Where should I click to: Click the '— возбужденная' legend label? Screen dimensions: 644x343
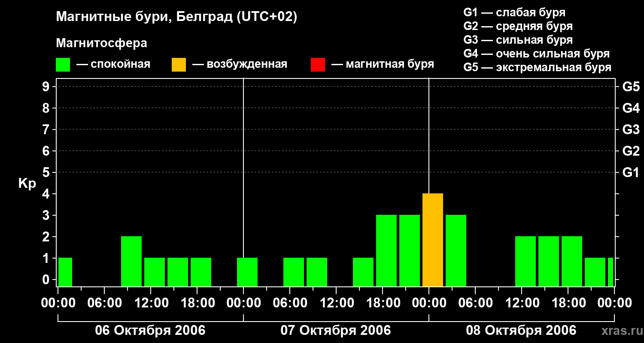point(240,65)
